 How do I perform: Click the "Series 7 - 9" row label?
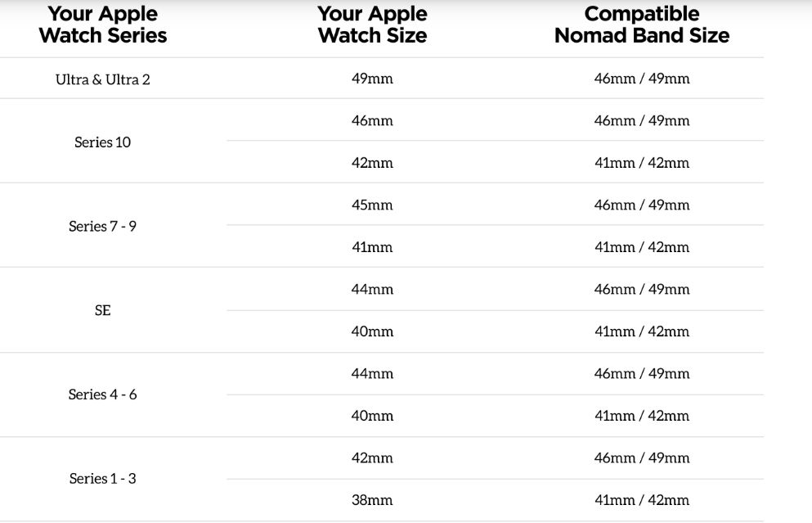click(103, 227)
